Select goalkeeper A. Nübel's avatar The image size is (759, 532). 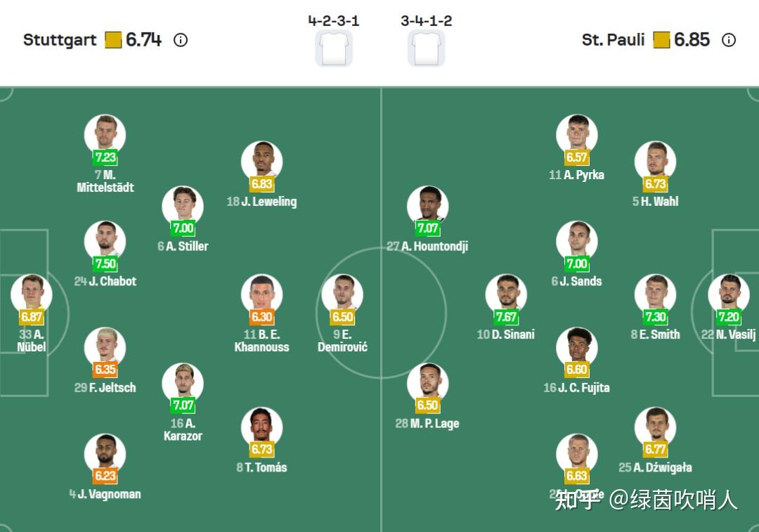[x=32, y=293]
